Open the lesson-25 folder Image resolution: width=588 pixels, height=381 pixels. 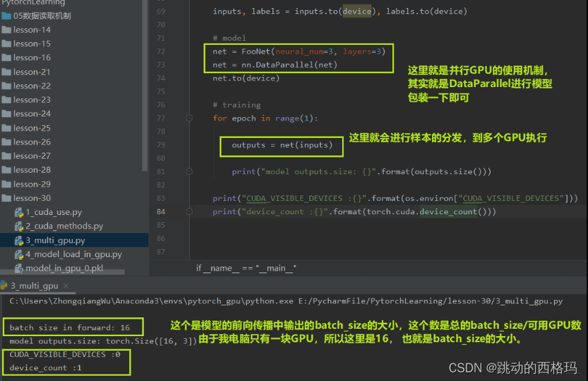(32, 129)
